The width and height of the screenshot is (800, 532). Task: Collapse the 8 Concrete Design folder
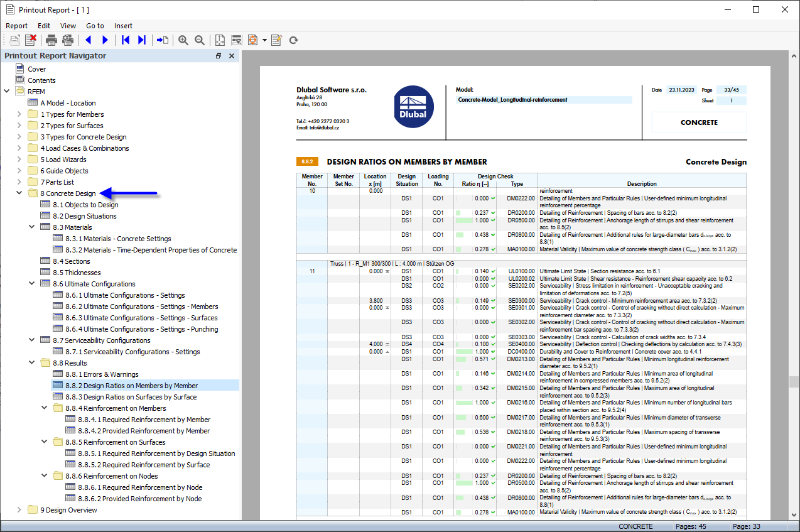click(19, 193)
